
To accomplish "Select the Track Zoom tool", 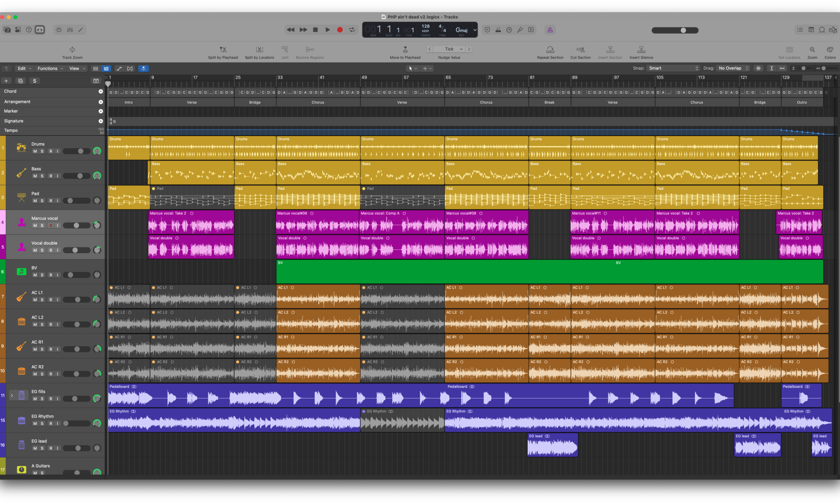I will pos(73,49).
